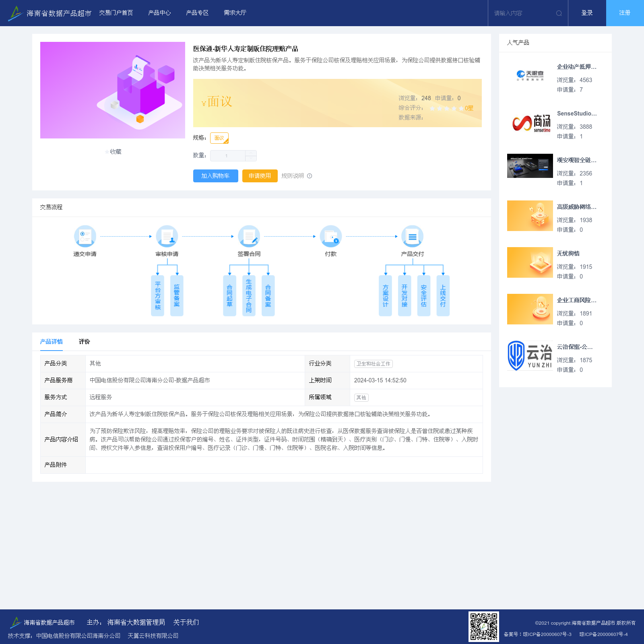Click the QR code in the footer
The width and height of the screenshot is (644, 644).
pos(484,627)
